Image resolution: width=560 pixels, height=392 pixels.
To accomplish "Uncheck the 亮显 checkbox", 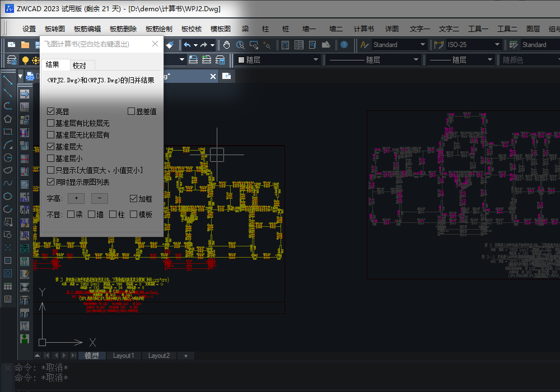I will 51,111.
